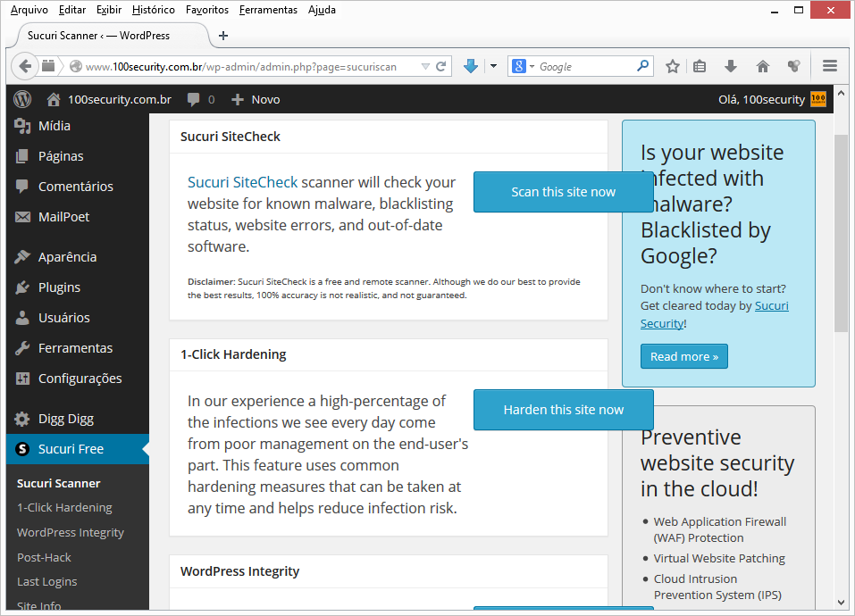The height and width of the screenshot is (616, 855).
Task: Click the Scan this site now button
Action: 563,192
